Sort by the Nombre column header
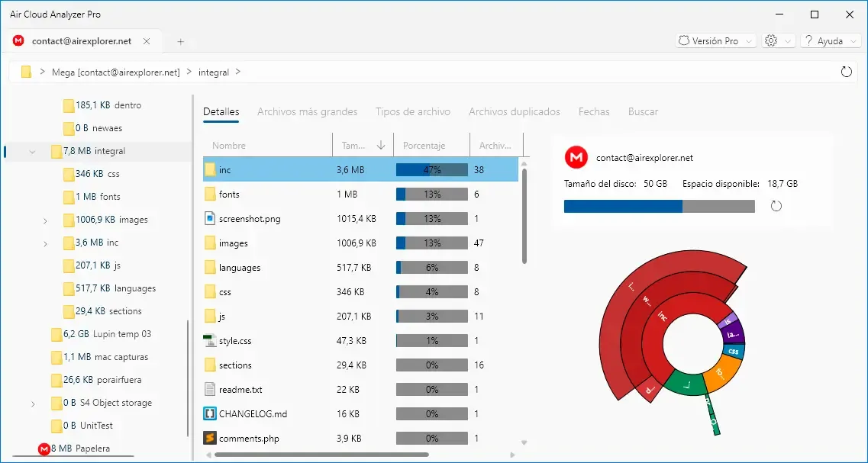The height and width of the screenshot is (463, 868). pyautogui.click(x=267, y=146)
